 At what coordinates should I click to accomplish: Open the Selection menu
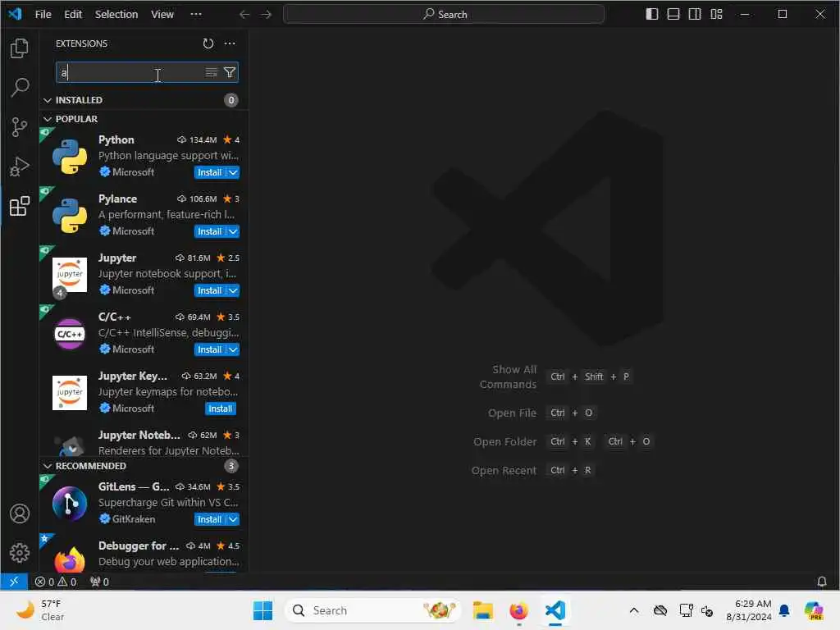116,15
